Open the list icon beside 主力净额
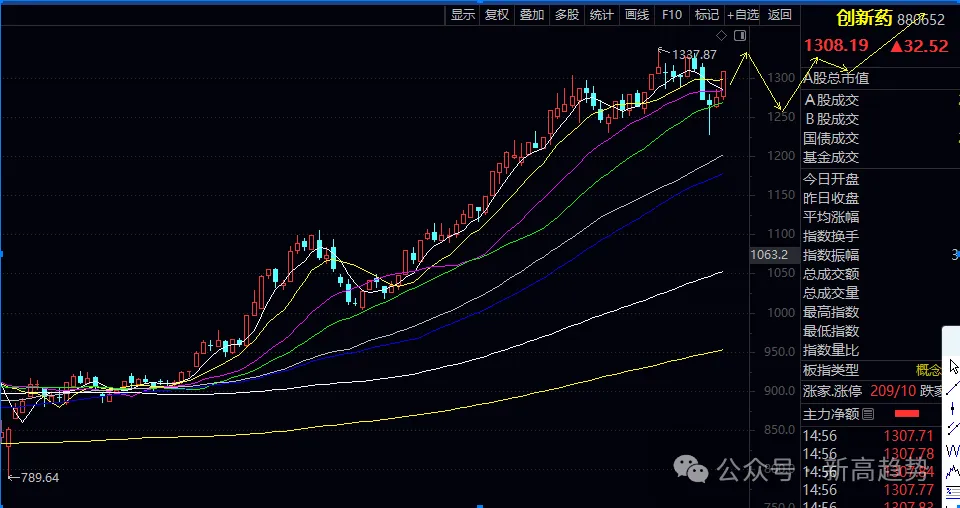The height and width of the screenshot is (508, 960). coord(868,414)
